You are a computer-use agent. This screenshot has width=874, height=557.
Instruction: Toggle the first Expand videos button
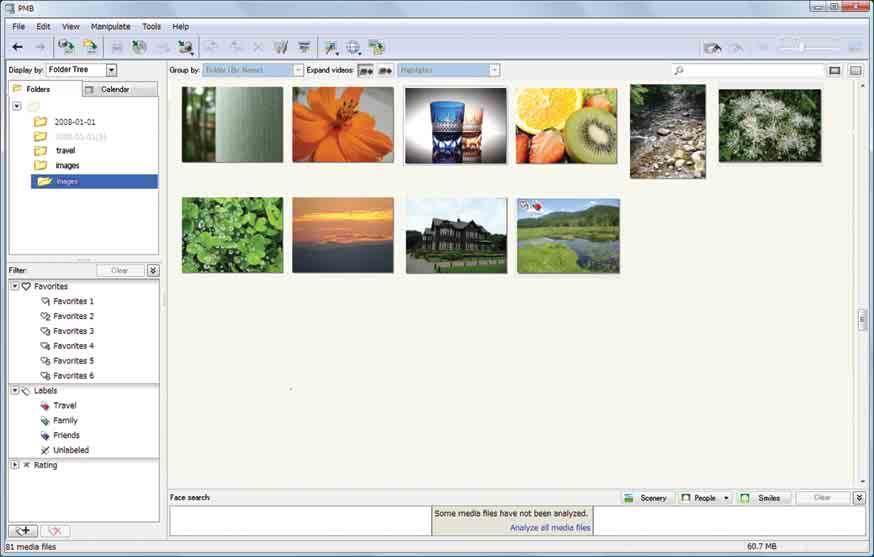pos(366,70)
